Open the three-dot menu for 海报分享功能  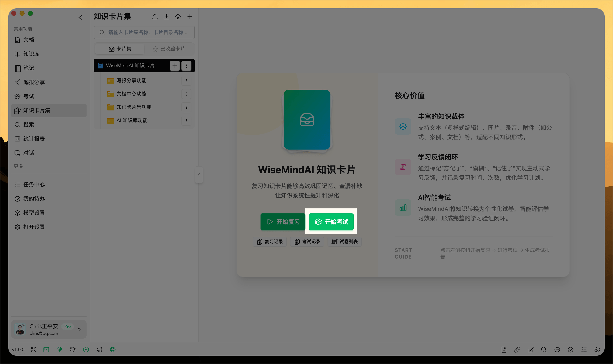187,80
